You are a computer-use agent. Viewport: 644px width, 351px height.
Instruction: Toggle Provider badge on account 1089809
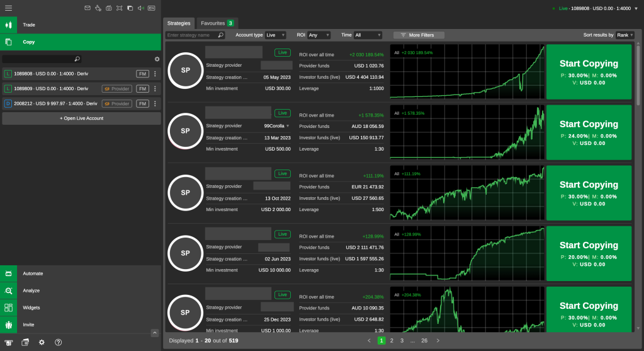coord(116,89)
